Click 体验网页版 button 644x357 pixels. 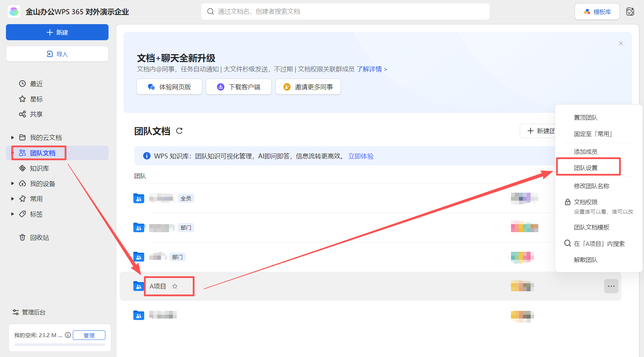coord(169,87)
